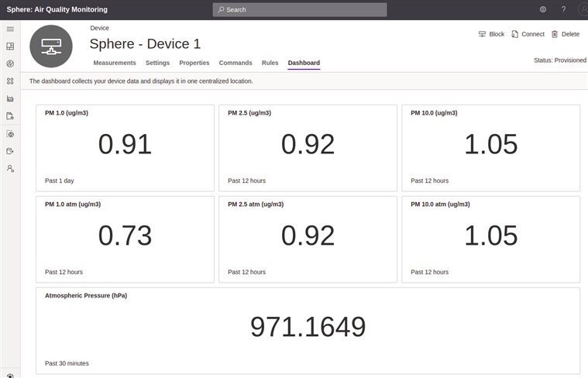
Task: Open the Rules tab
Action: (270, 63)
